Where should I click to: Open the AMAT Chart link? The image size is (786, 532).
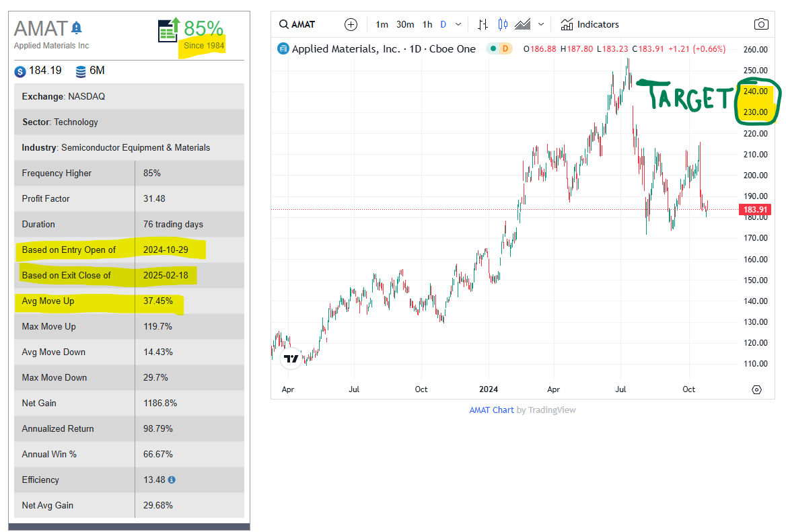point(491,410)
